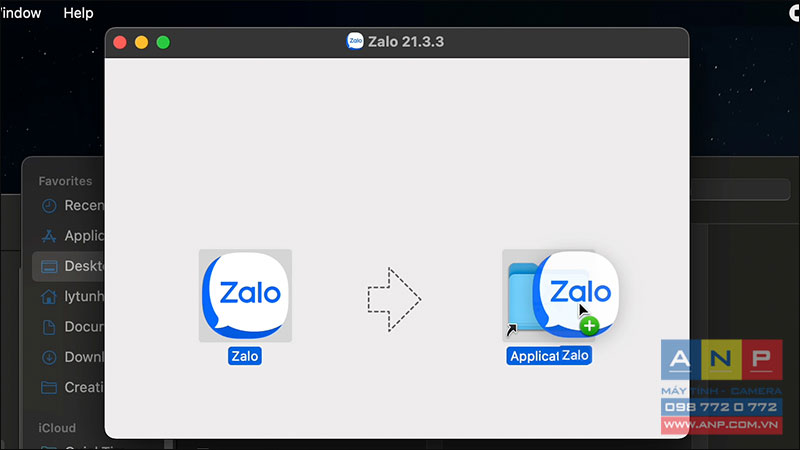Click the Zalo icon in the title bar
The height and width of the screenshot is (450, 800).
[x=355, y=41]
